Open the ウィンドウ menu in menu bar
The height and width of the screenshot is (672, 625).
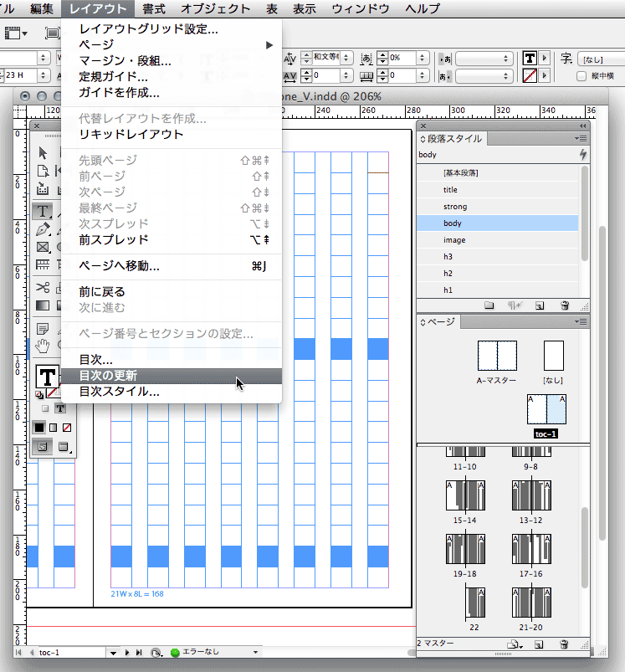pyautogui.click(x=361, y=8)
